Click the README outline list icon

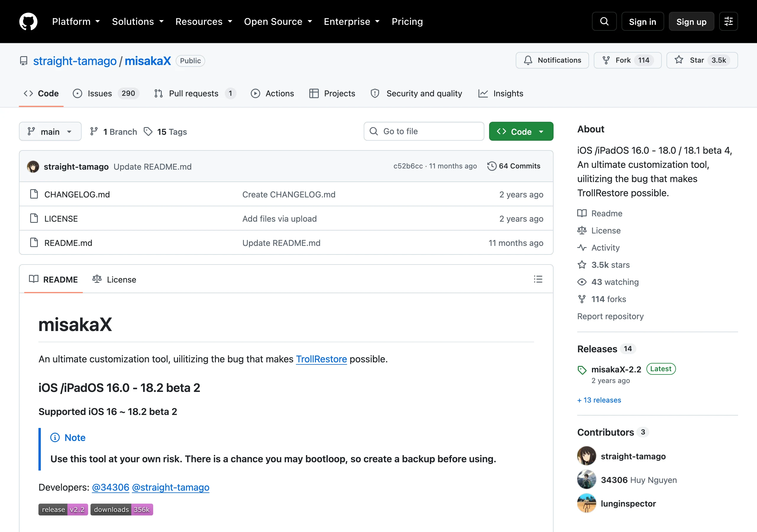pos(538,279)
